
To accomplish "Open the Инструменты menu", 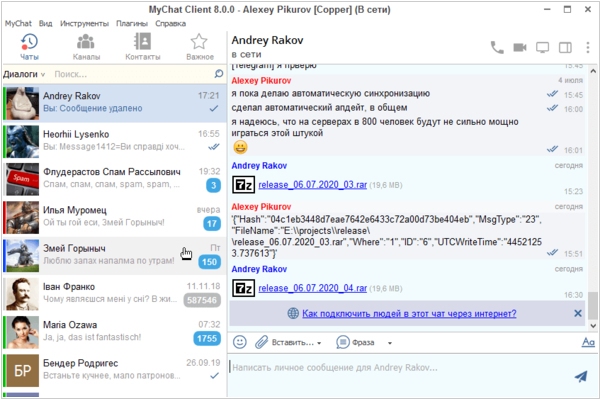I will 84,24.
